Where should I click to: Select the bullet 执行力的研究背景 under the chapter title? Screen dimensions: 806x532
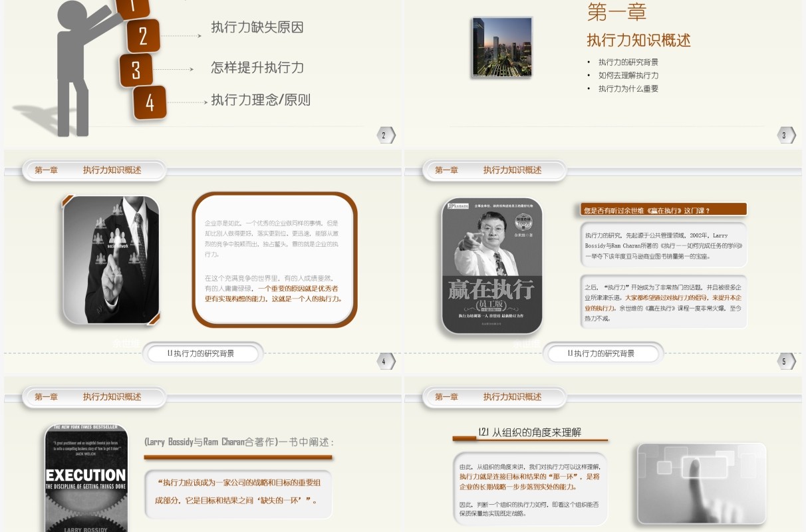tap(628, 62)
